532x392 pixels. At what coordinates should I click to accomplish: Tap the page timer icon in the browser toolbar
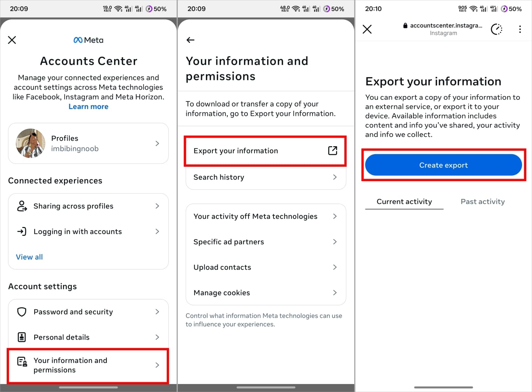click(x=497, y=29)
